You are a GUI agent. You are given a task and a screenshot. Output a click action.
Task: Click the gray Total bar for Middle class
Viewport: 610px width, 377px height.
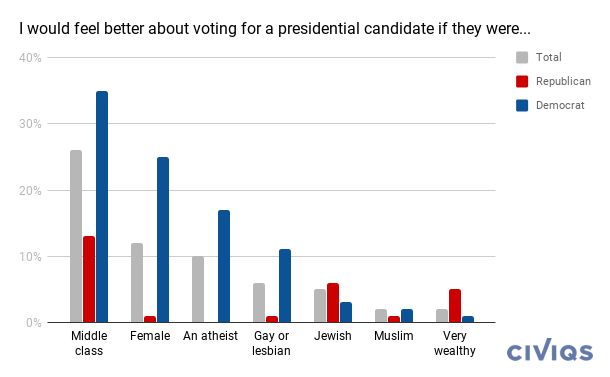click(x=76, y=236)
